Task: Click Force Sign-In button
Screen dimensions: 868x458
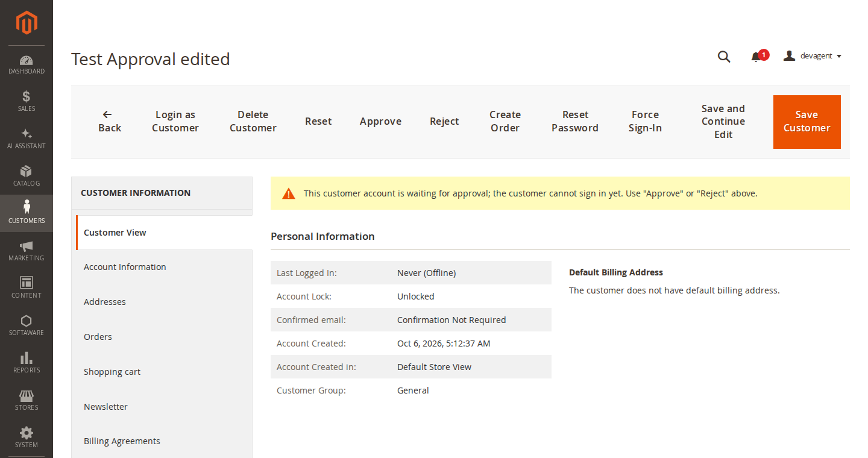Action: point(645,122)
